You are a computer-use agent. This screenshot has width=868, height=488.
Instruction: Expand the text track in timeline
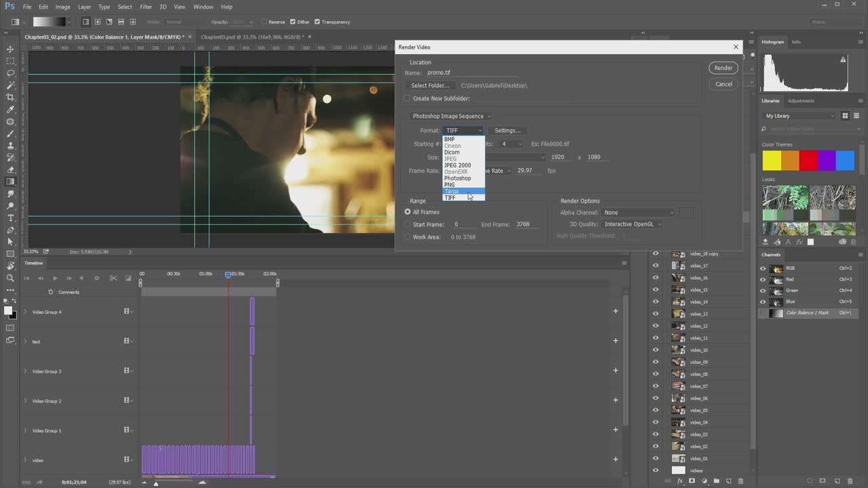(26, 341)
